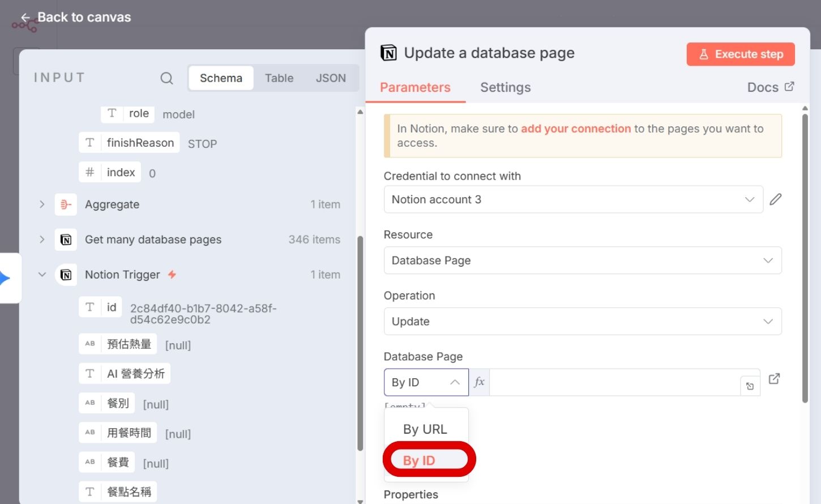Switch input view to JSON
Image resolution: width=821 pixels, height=504 pixels.
[331, 78]
